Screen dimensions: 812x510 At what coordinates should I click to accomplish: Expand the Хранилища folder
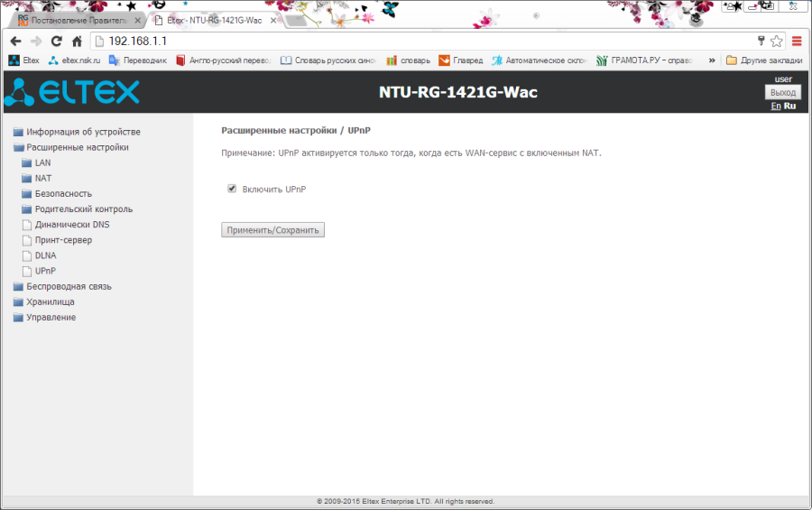pos(44,302)
